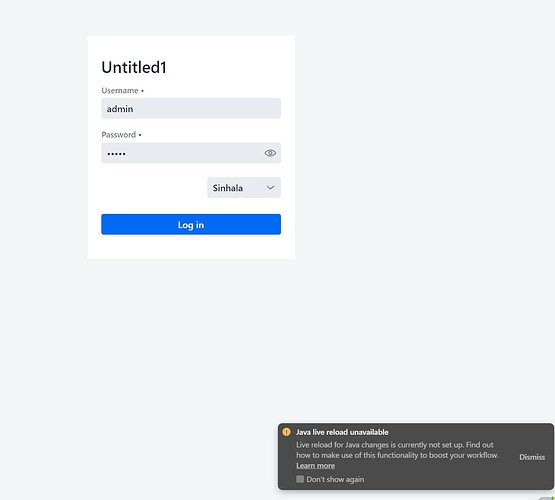555x500 pixels.
Task: Focus the Username field containing admin
Action: coord(191,108)
